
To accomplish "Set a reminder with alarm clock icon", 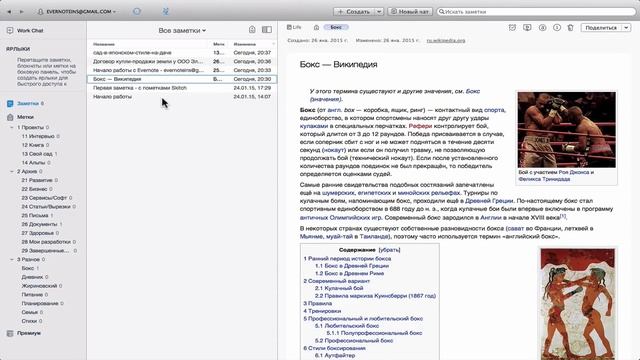I will click(x=512, y=28).
